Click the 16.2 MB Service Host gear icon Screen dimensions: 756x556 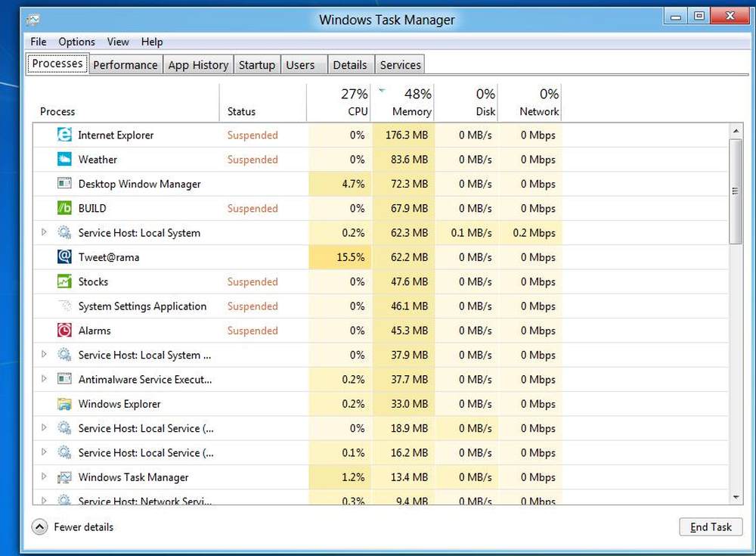[64, 452]
